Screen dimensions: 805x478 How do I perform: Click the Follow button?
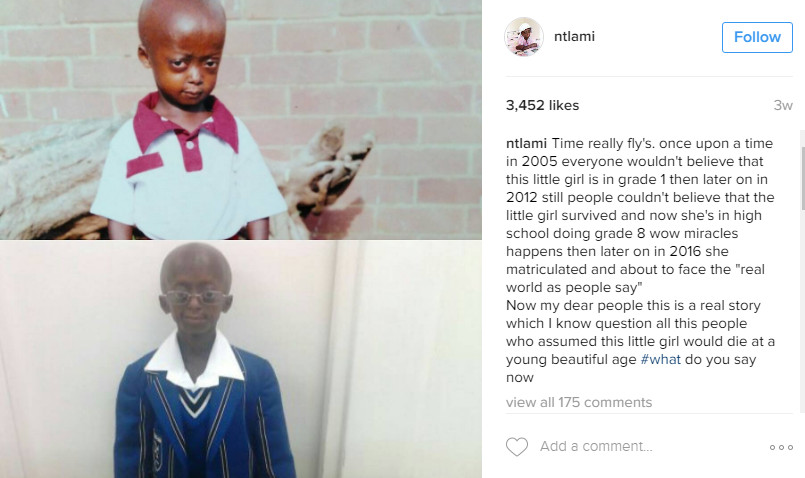(x=757, y=37)
